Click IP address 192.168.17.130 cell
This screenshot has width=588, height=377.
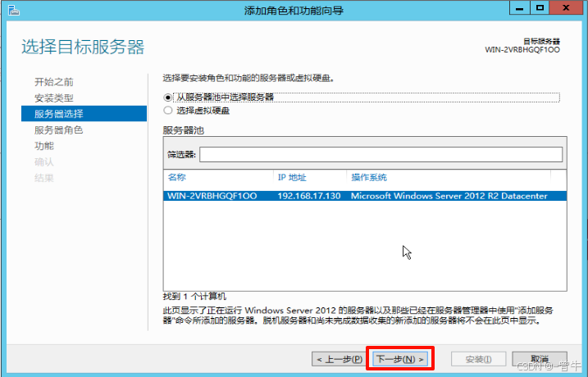(x=309, y=196)
